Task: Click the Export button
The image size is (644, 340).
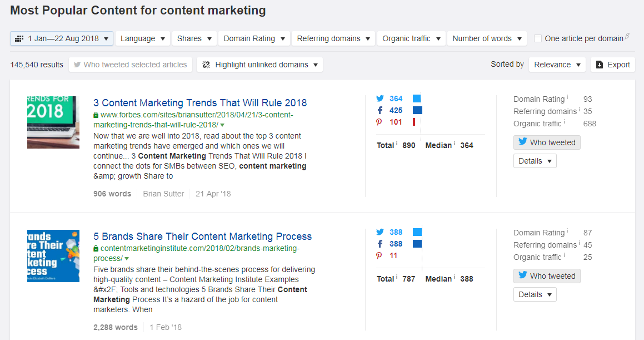Action: coord(613,65)
